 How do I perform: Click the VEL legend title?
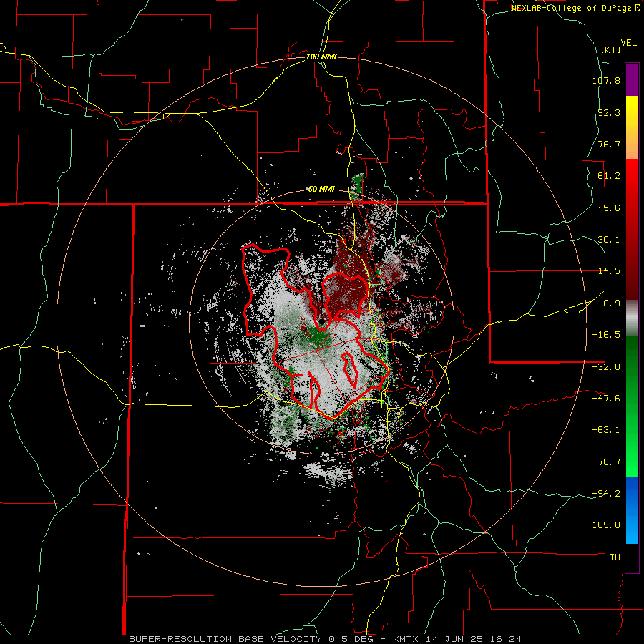[x=628, y=43]
